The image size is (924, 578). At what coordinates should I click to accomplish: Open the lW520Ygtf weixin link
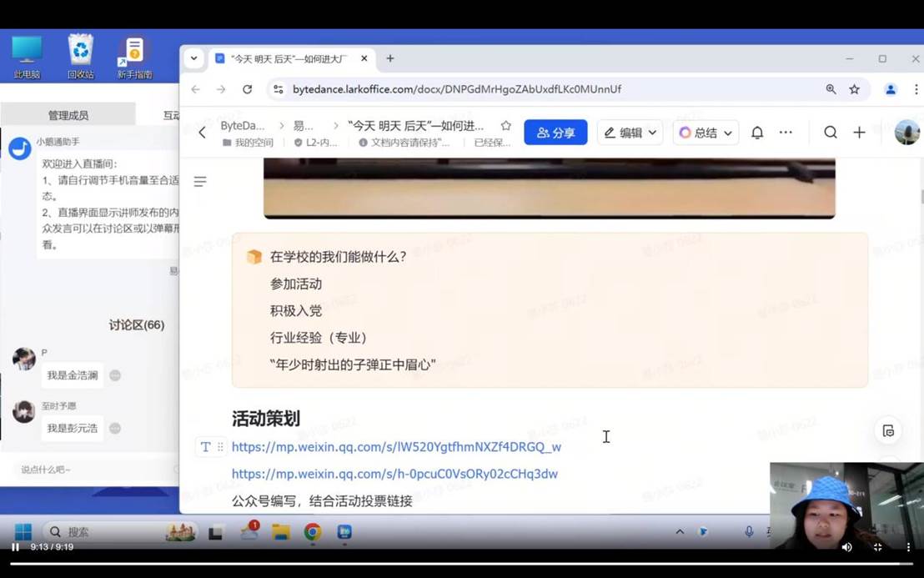point(396,447)
